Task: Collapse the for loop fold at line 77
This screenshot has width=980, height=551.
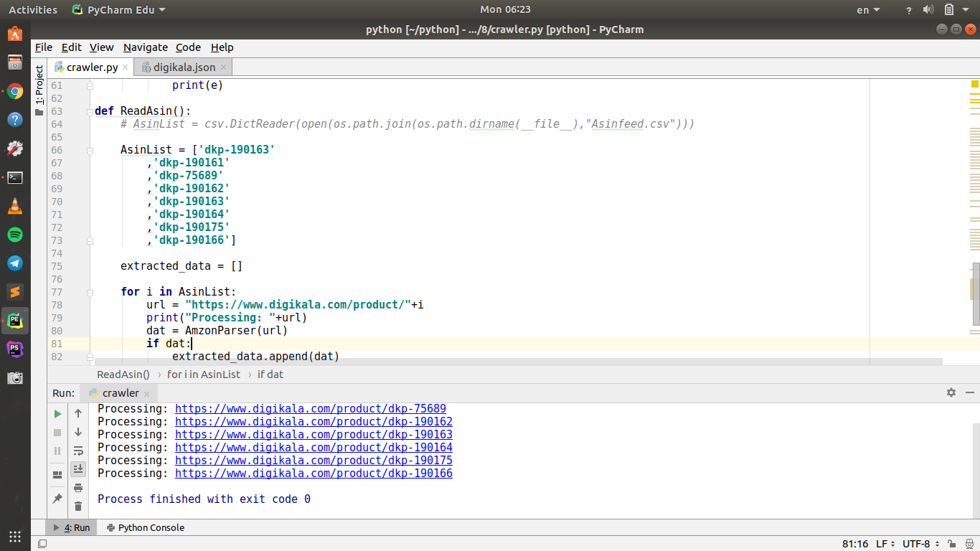Action: (90, 292)
